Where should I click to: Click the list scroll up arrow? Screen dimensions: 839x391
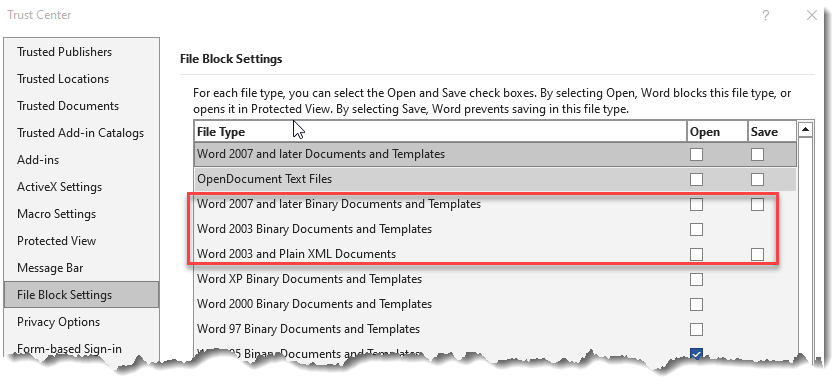pyautogui.click(x=805, y=129)
